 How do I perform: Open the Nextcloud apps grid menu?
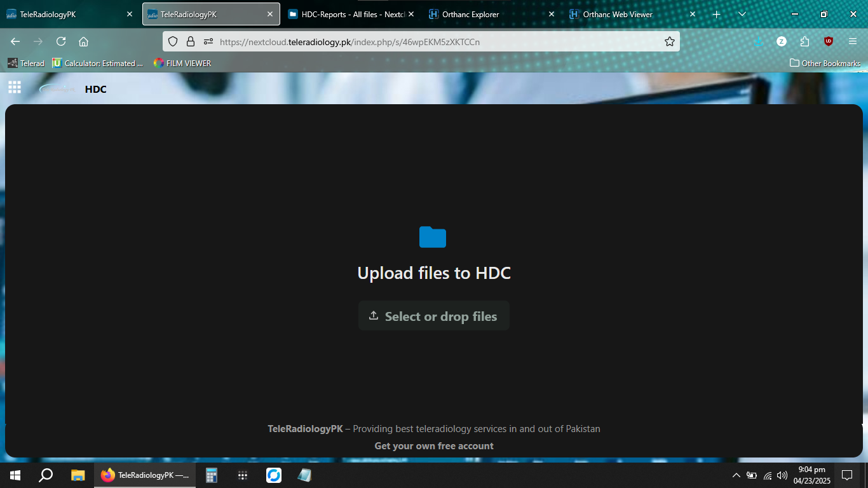[15, 88]
